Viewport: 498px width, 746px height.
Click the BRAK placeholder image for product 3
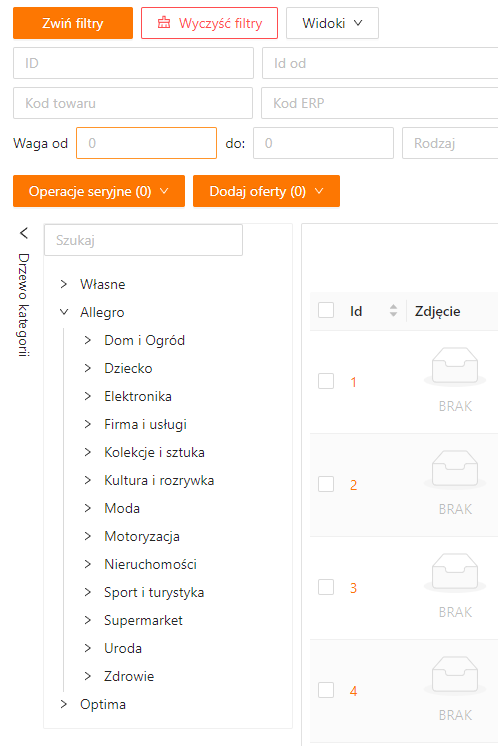(x=455, y=585)
